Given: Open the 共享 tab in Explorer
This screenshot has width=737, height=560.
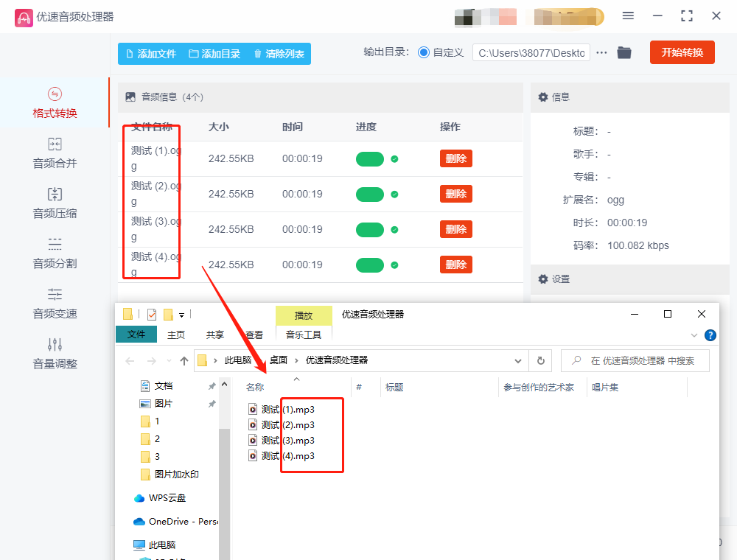Looking at the screenshot, I should (x=214, y=335).
